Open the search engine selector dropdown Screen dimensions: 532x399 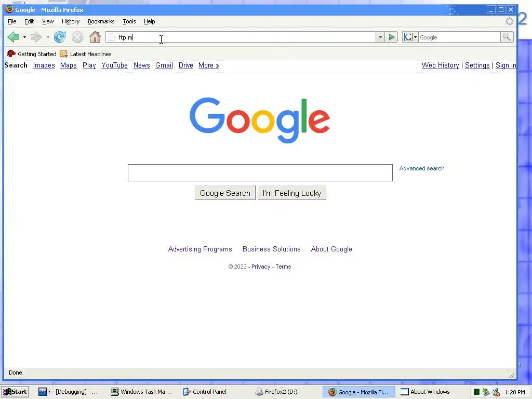(410, 37)
